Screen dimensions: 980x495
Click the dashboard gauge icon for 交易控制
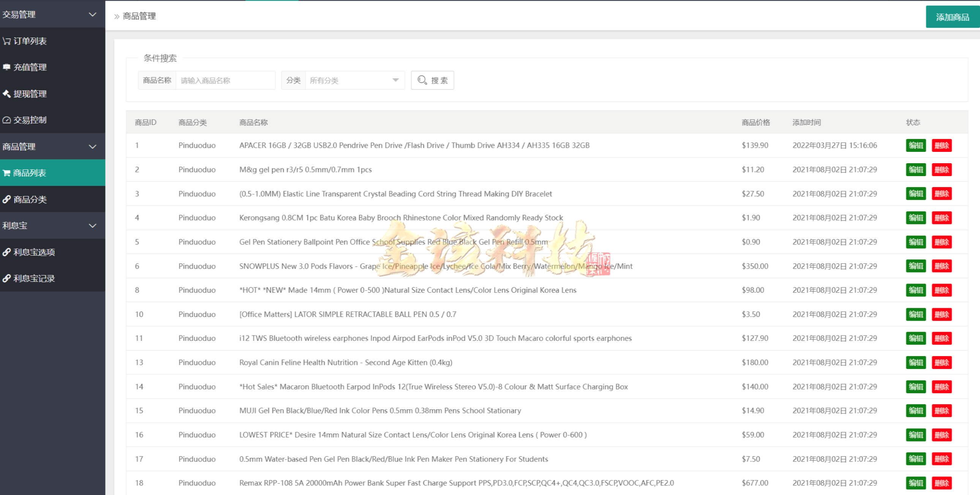point(6,120)
